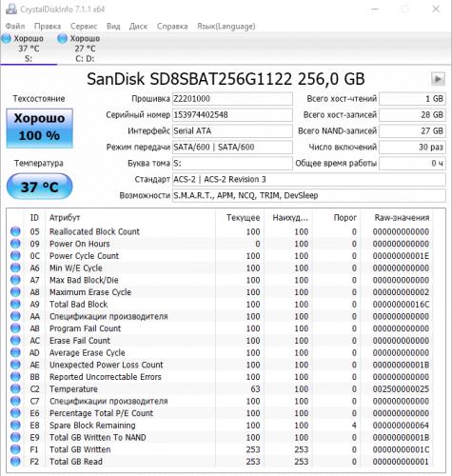Click the features field with S.M.A.R.T., APM
The image size is (452, 476).
point(309,196)
